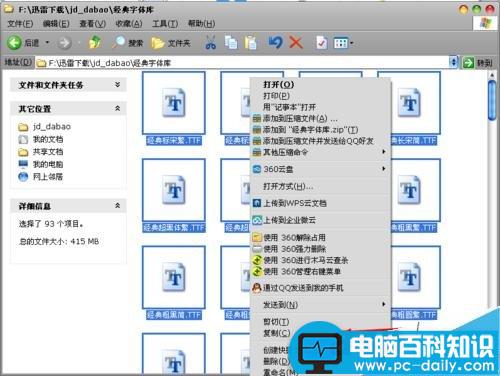Image resolution: width=500 pixels, height=376 pixels.
Task: Choose 打开(O) in context menu
Action: coord(320,85)
